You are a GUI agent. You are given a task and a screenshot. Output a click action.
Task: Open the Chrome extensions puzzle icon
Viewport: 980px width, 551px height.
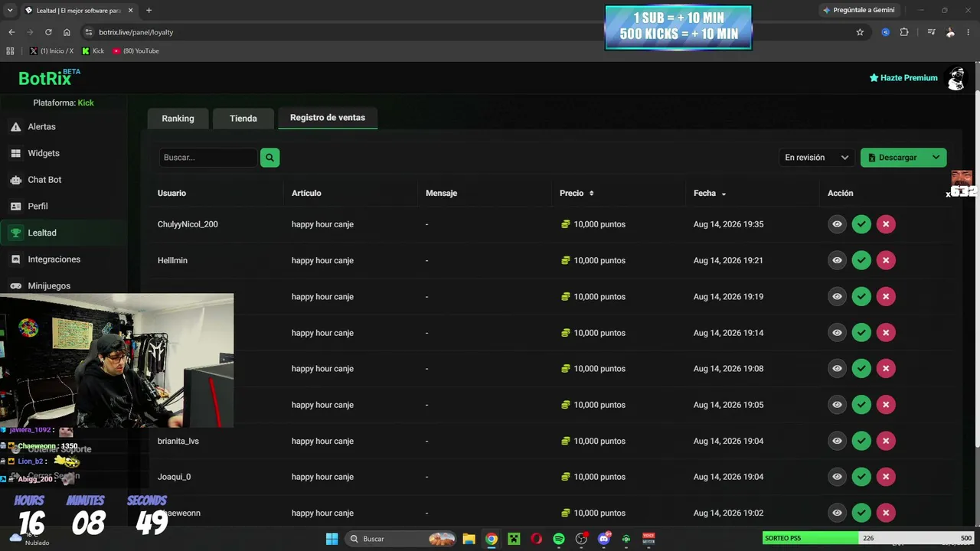(x=904, y=32)
